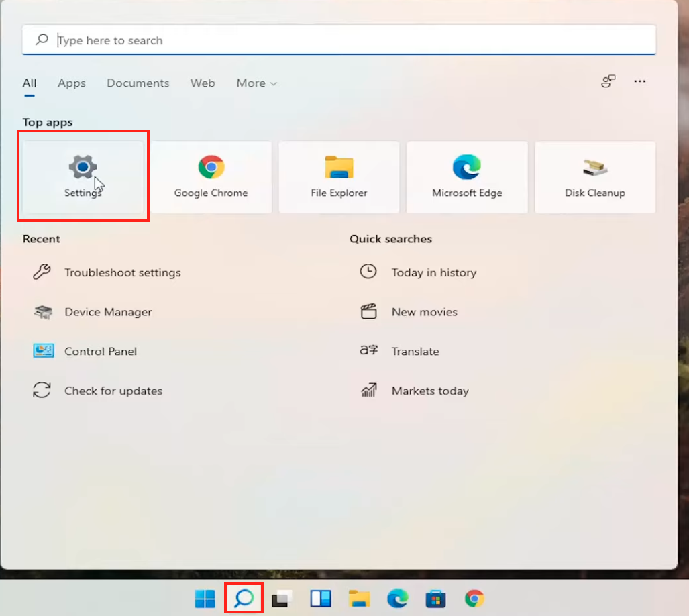The image size is (689, 616).
Task: Open the Settings top app tile
Action: pos(83,177)
